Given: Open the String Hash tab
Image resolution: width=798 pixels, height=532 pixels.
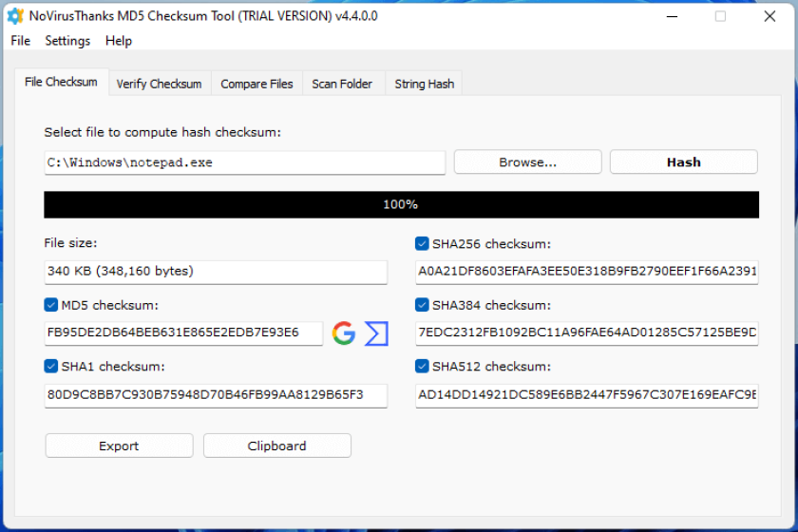Looking at the screenshot, I should coord(425,84).
